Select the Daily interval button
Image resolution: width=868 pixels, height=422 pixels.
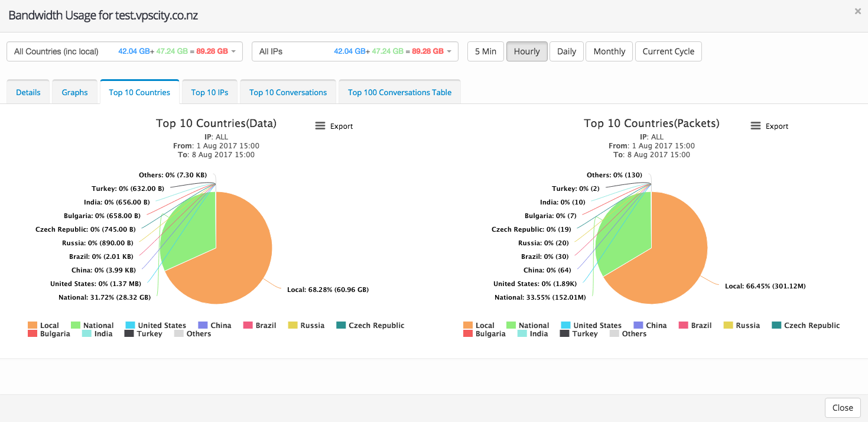[566, 51]
